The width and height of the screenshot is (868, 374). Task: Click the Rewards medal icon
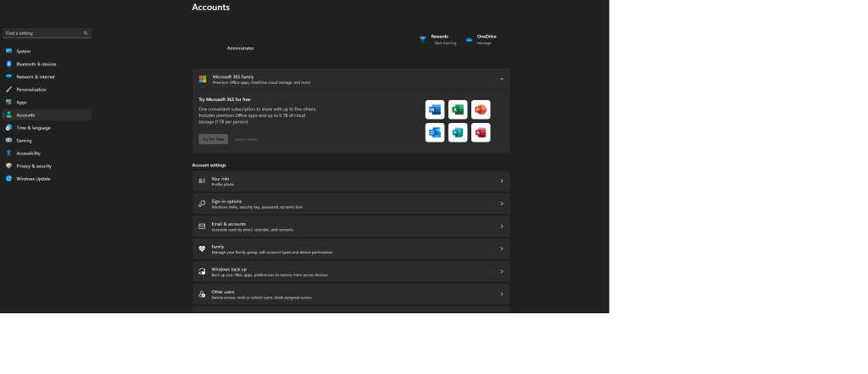tap(423, 39)
